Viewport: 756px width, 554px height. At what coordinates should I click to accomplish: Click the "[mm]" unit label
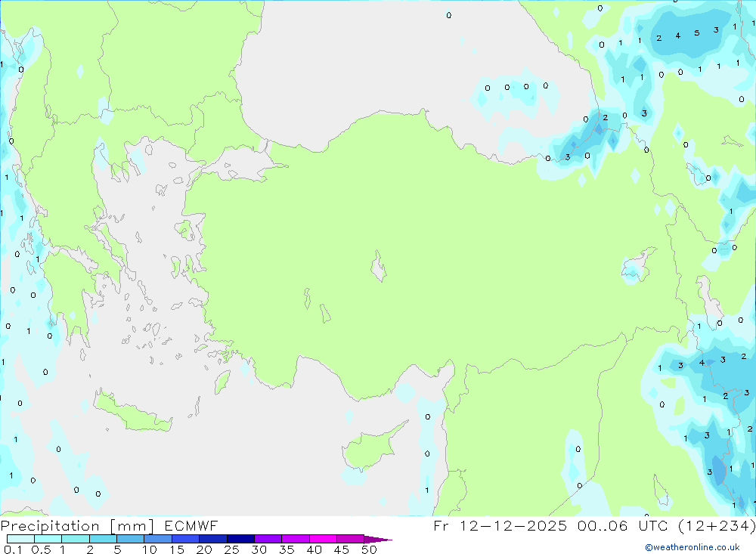click(x=132, y=526)
